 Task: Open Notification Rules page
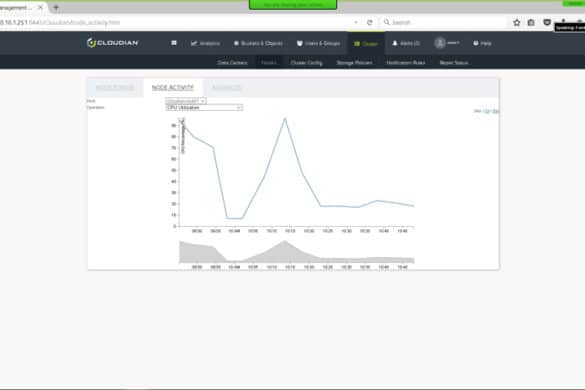tap(406, 62)
